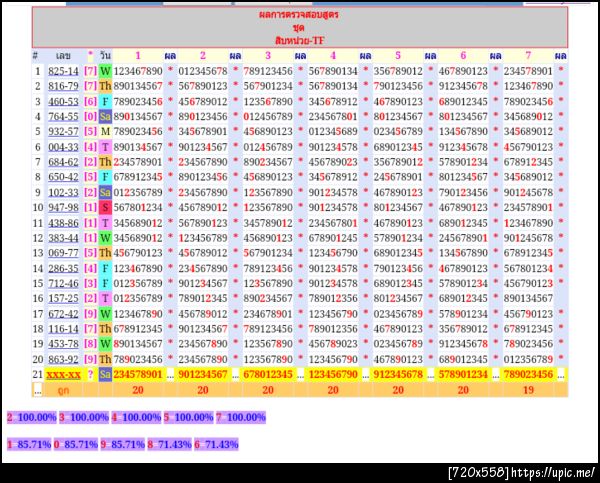Click the ถูก total row label
600x483 pixels.
point(63,390)
